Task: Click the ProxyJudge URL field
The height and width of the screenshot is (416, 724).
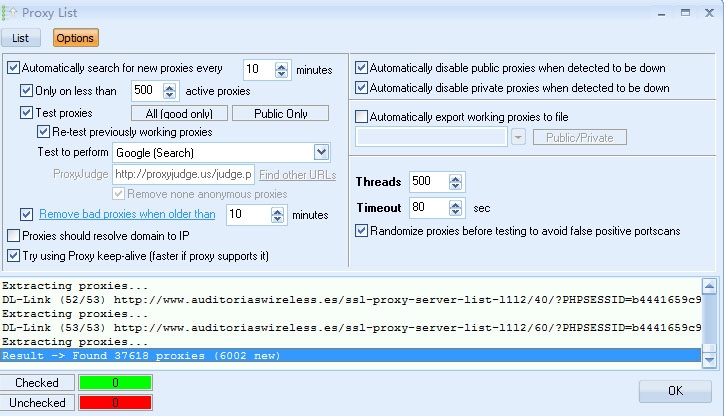Action: tap(183, 175)
